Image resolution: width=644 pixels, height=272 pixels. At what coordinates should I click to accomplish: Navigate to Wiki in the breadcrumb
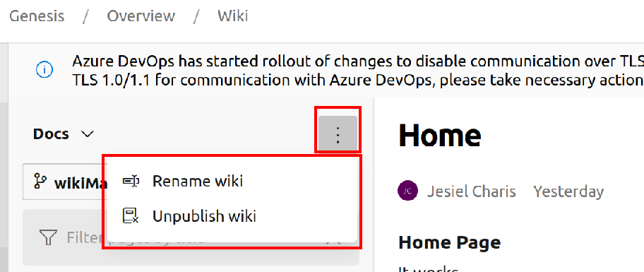pyautogui.click(x=233, y=16)
